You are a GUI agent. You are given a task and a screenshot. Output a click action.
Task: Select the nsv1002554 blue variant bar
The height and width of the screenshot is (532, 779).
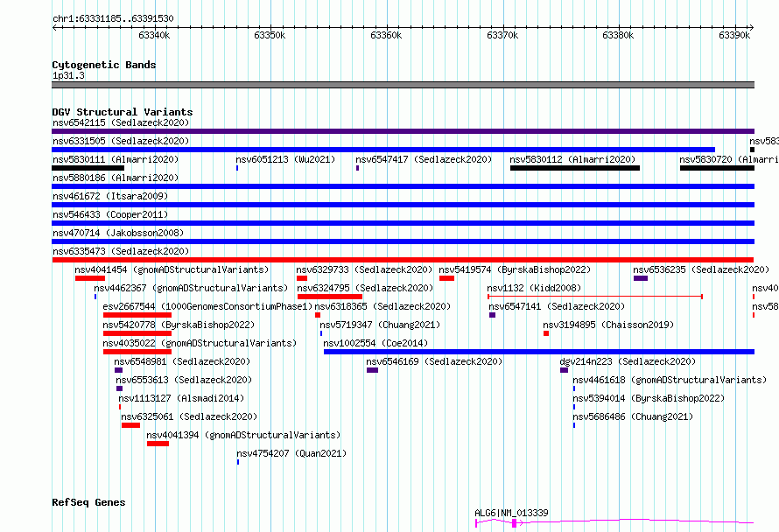[539, 352]
